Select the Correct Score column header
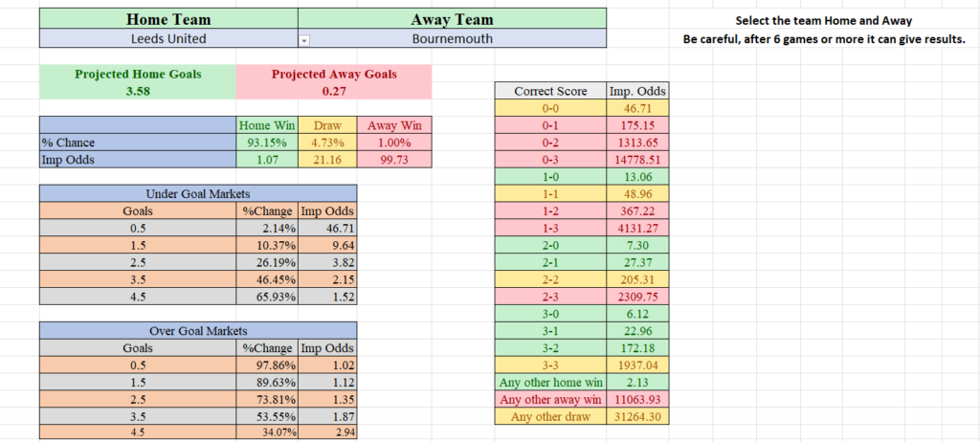Image resolution: width=980 pixels, height=442 pixels. 550,91
